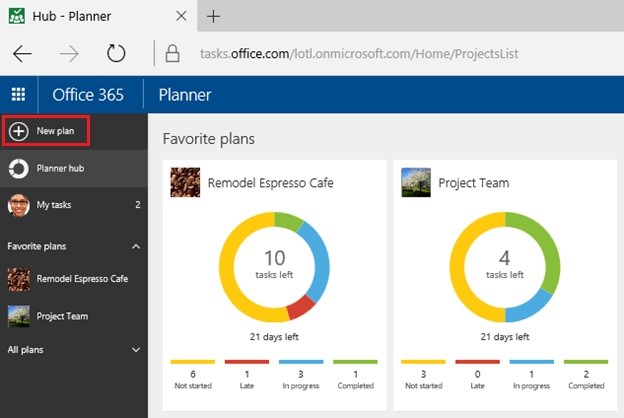Click '0 Late' in Project Team card
Viewport: 624px width, 418px height.
(478, 380)
